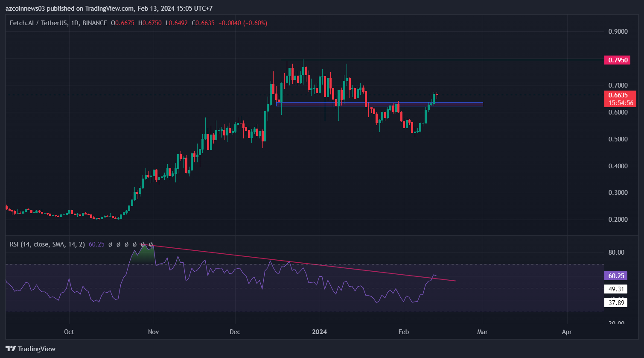The image size is (644, 358).
Task: Click the Feb label on time axis
Action: click(x=403, y=332)
